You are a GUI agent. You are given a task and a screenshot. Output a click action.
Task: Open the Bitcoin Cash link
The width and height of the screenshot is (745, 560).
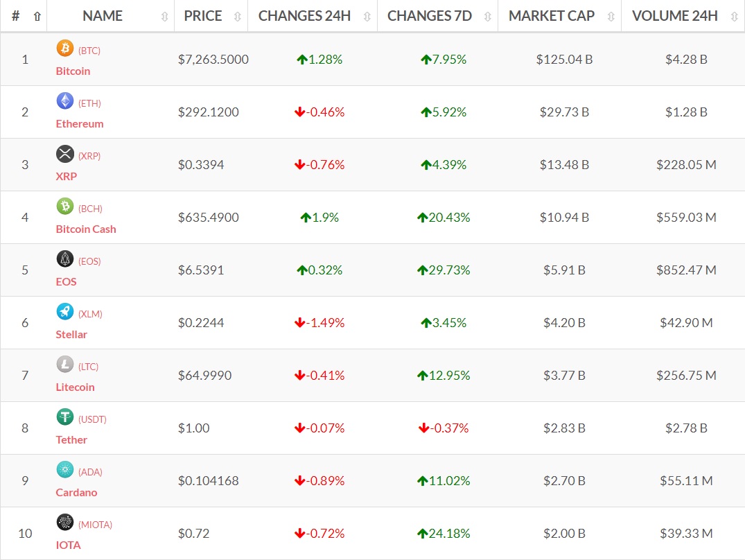point(85,229)
